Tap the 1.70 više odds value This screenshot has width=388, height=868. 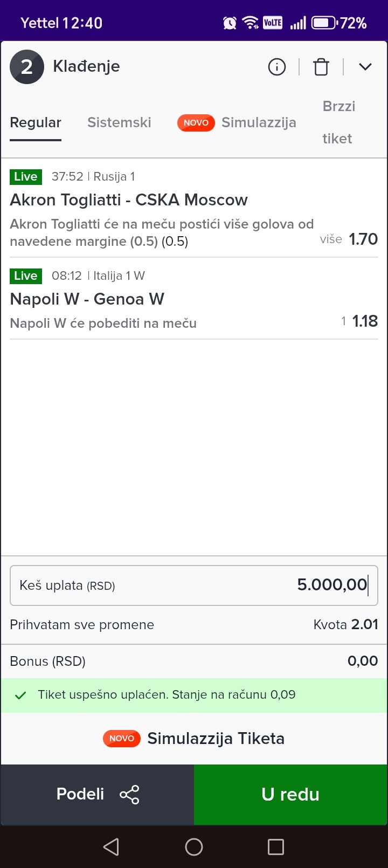[x=363, y=239]
